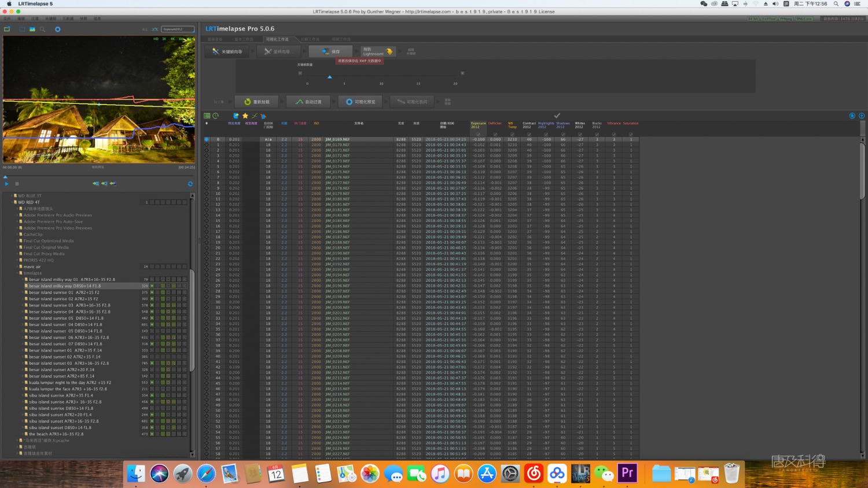The image size is (868, 488).
Task: Click the 重新加载 (Reload) button
Action: pos(257,102)
